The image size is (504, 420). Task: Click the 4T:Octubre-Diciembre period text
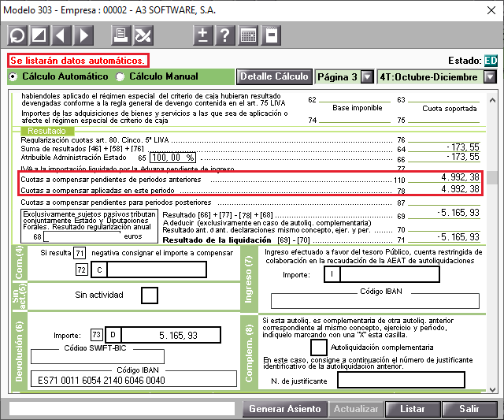(428, 77)
